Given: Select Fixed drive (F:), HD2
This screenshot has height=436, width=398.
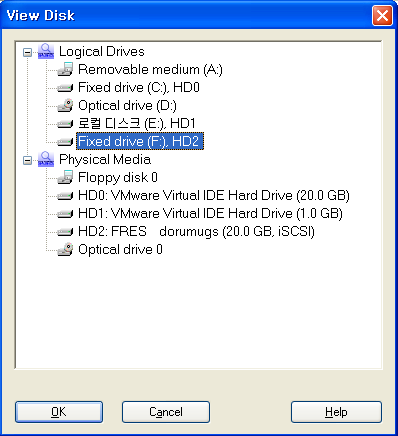Looking at the screenshot, I should pos(140,142).
